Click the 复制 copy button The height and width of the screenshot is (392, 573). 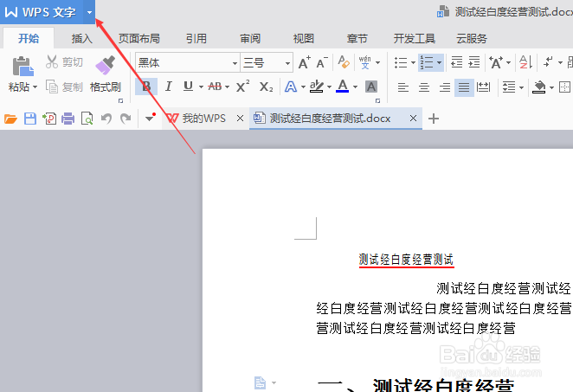tap(64, 87)
